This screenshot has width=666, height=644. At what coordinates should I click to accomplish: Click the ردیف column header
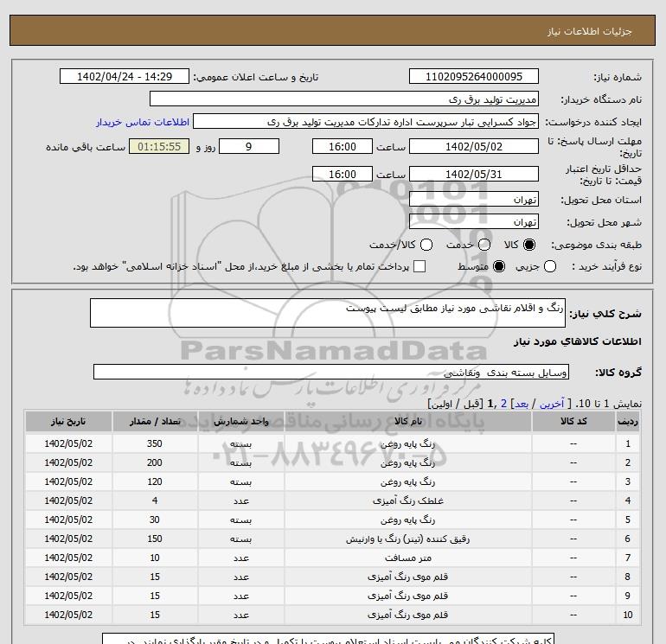point(628,421)
